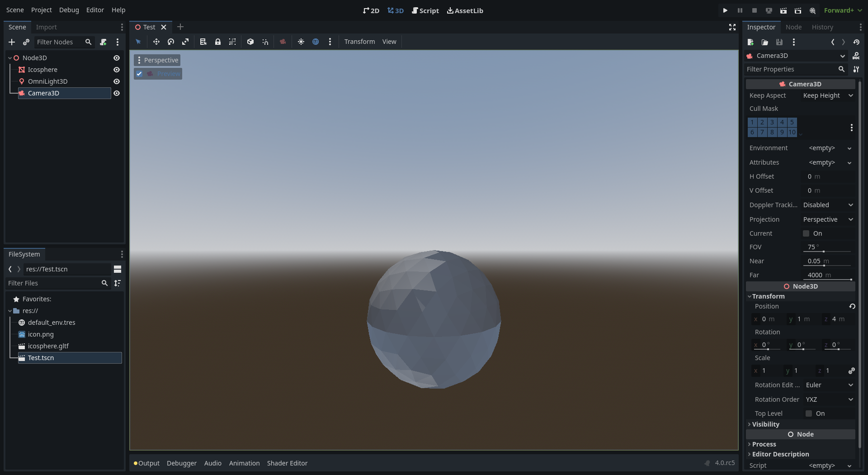868x475 pixels.
Task: Add a child node with the plus icon
Action: (x=12, y=42)
